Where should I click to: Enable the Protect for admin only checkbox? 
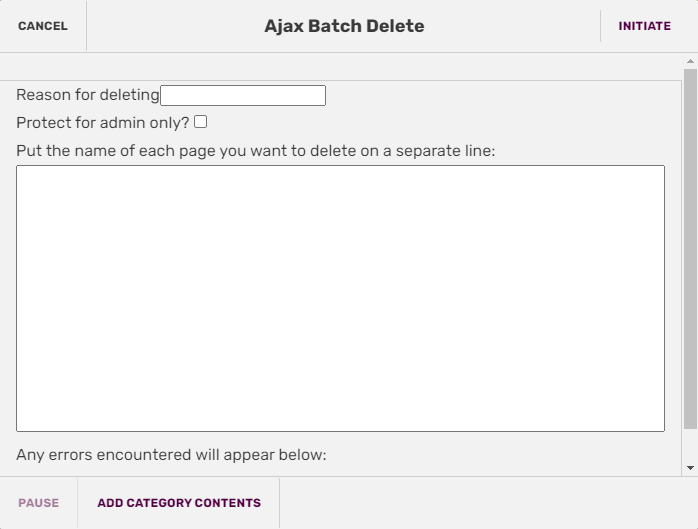(201, 122)
